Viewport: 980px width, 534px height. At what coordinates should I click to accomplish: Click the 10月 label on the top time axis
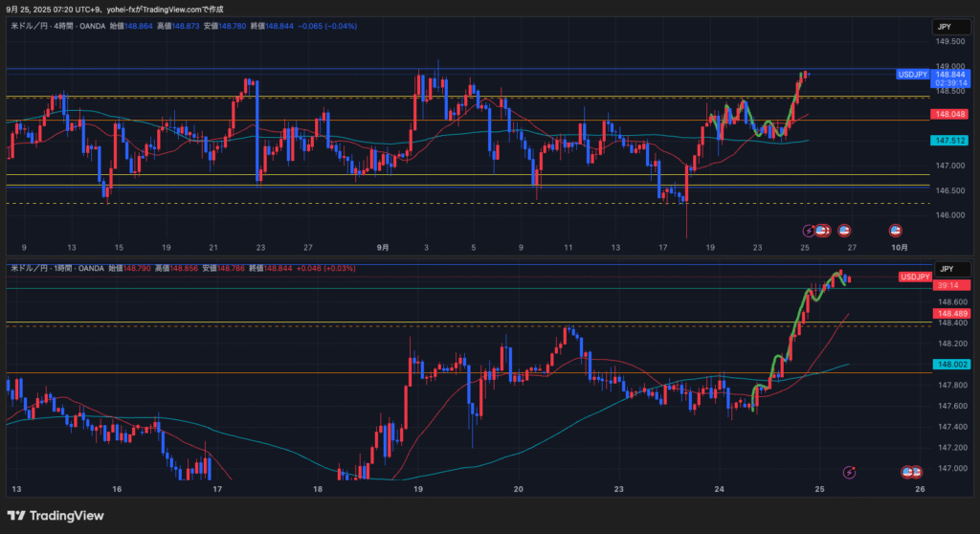click(x=898, y=247)
